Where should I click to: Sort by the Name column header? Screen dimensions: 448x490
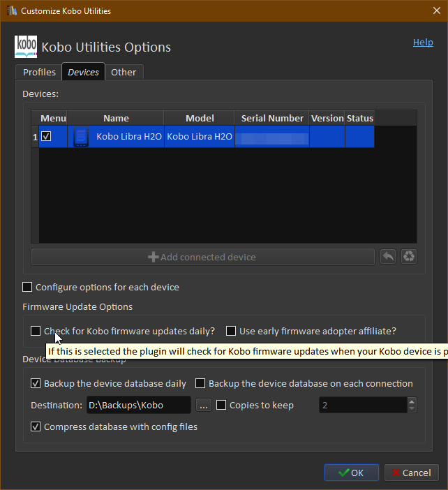pos(116,118)
